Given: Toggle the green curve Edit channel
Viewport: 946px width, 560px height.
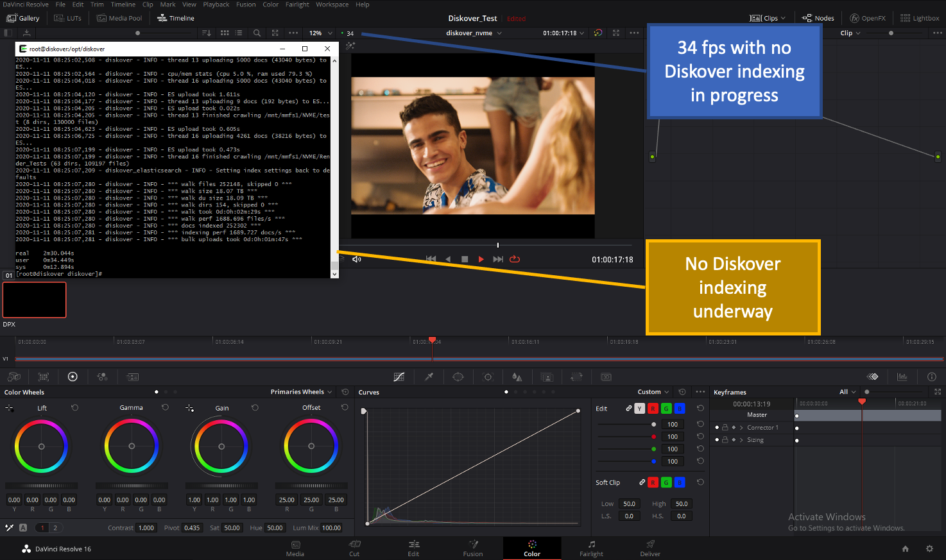Looking at the screenshot, I should coord(666,409).
